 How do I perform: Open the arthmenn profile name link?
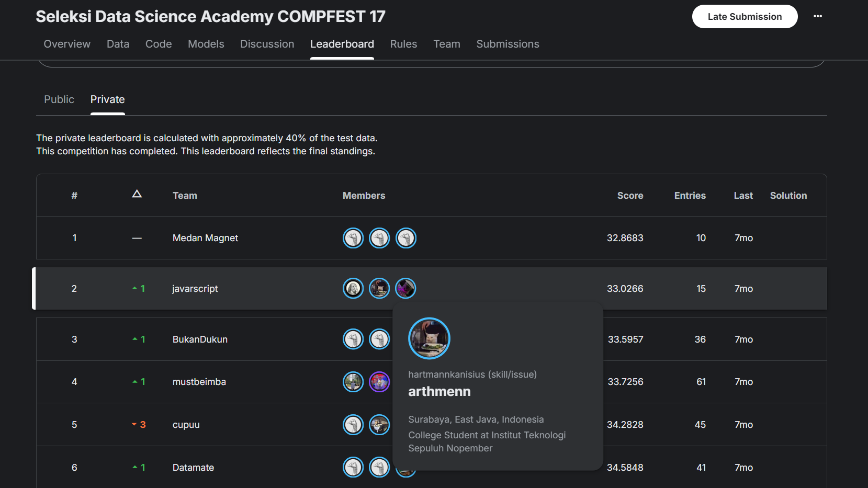(439, 391)
